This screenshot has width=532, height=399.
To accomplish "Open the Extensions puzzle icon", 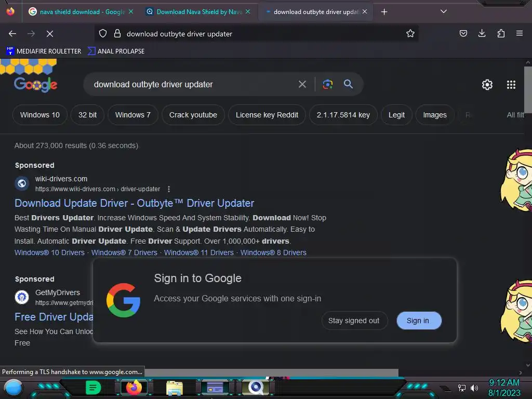I will pos(501,33).
